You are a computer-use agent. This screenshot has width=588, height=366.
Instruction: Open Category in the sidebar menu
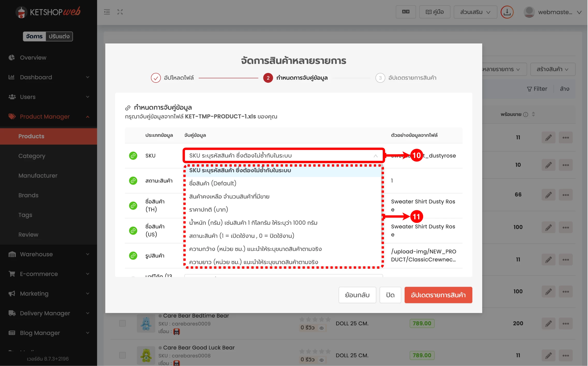pos(32,156)
